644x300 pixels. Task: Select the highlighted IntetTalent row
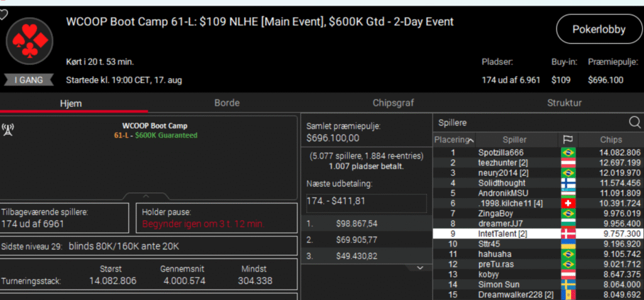coord(504,233)
